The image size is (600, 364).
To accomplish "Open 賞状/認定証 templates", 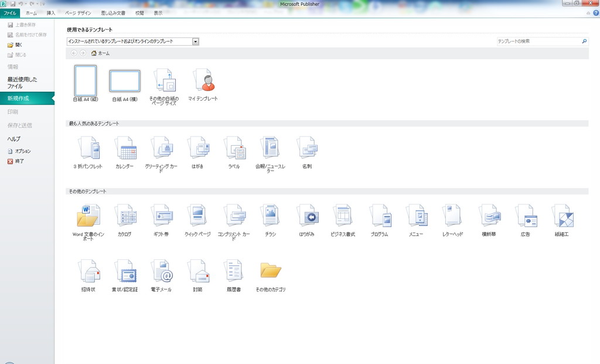I will coord(125,276).
